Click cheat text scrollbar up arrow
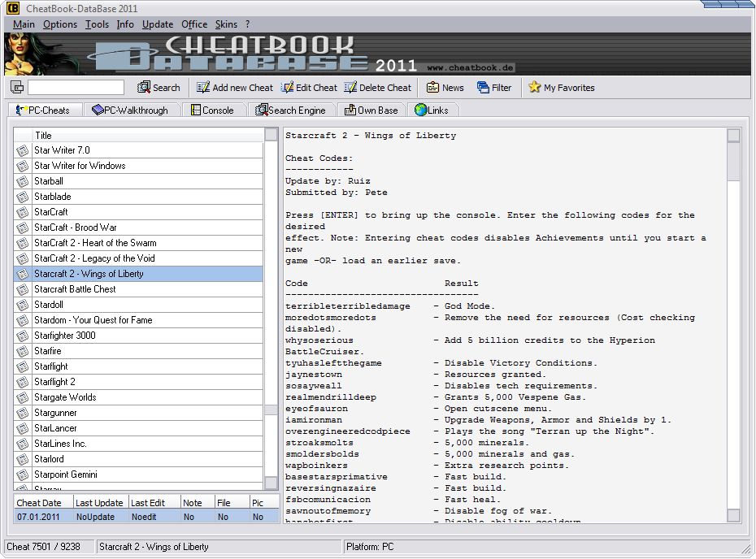 (733, 136)
